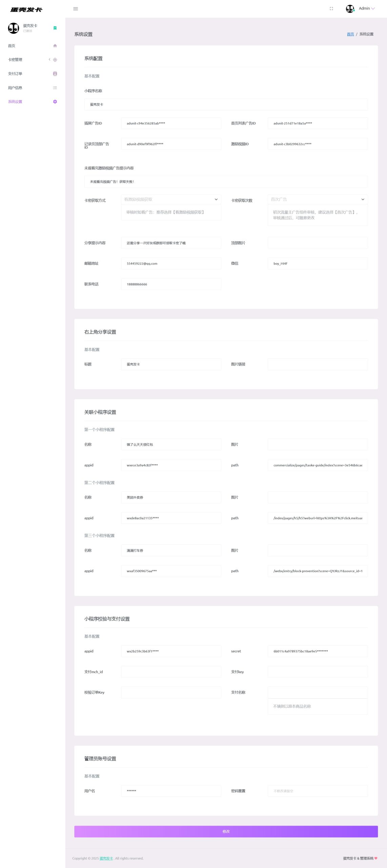Expand the Admin user menu chevron
387x868 pixels.
click(373, 9)
